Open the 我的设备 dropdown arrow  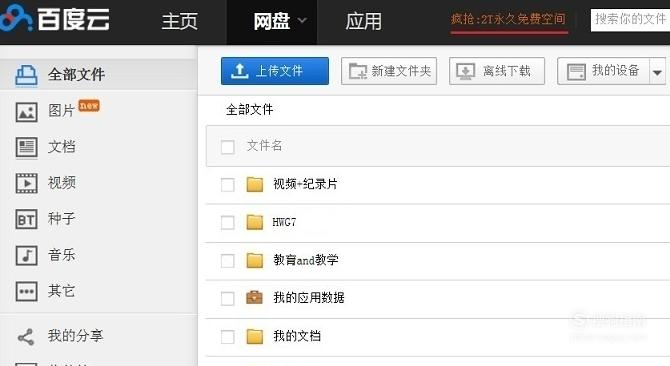point(657,72)
